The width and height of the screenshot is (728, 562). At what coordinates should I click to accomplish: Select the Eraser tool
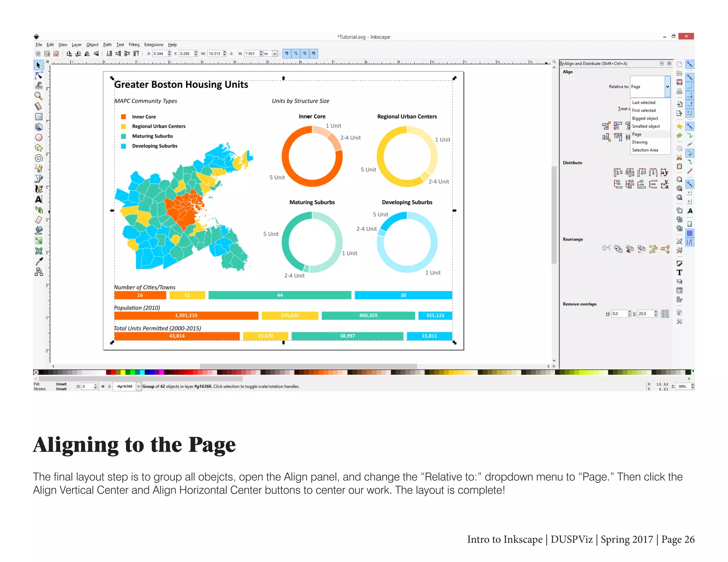(38, 220)
